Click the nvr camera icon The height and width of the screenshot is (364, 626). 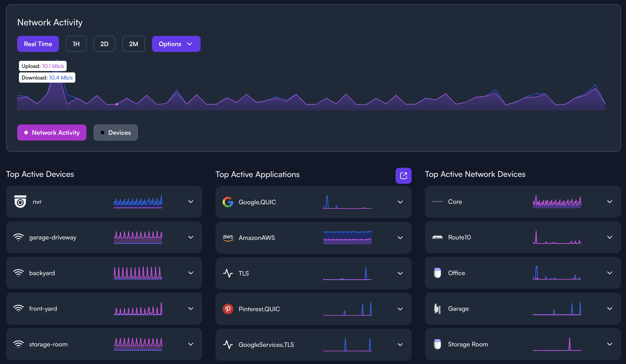click(x=20, y=202)
